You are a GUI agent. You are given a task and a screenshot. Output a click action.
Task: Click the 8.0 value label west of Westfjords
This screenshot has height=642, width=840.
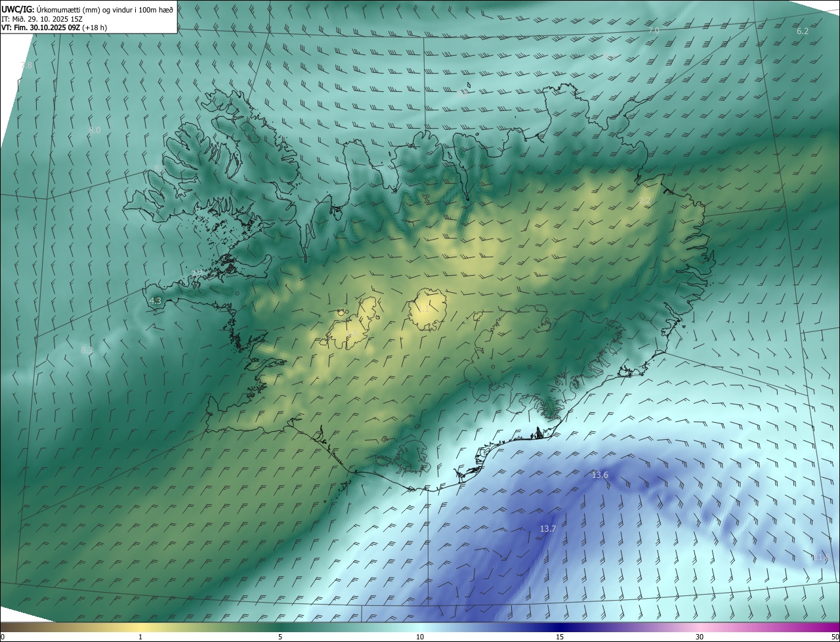click(94, 131)
